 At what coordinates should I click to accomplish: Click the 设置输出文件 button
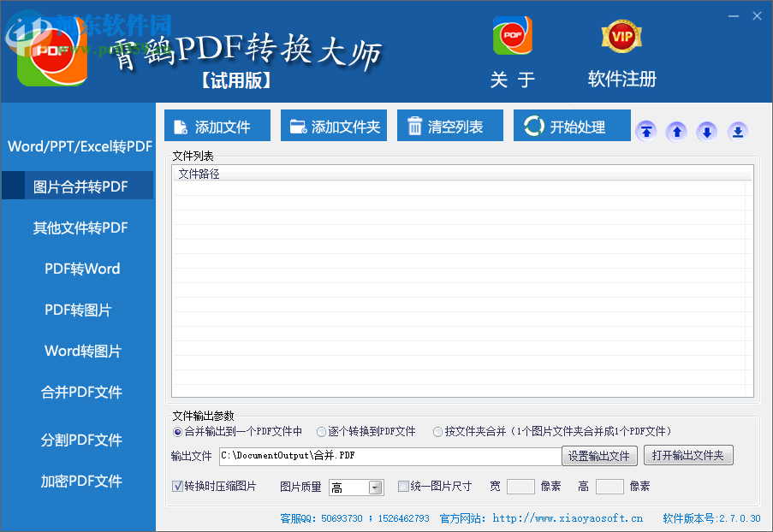599,455
